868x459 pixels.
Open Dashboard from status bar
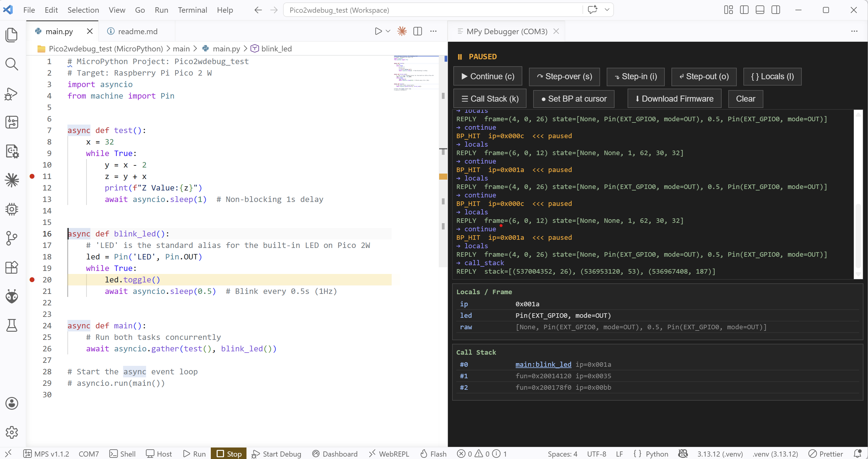click(x=335, y=454)
